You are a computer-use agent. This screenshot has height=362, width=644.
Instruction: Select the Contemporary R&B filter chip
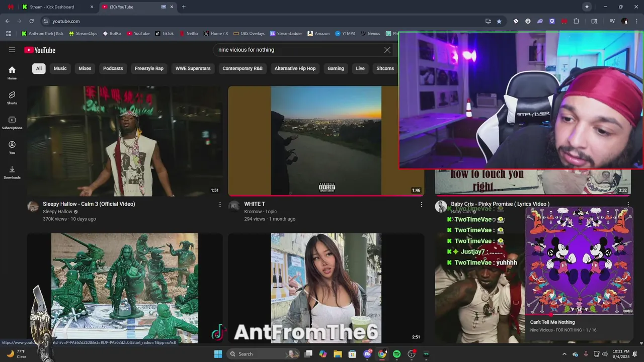243,68
